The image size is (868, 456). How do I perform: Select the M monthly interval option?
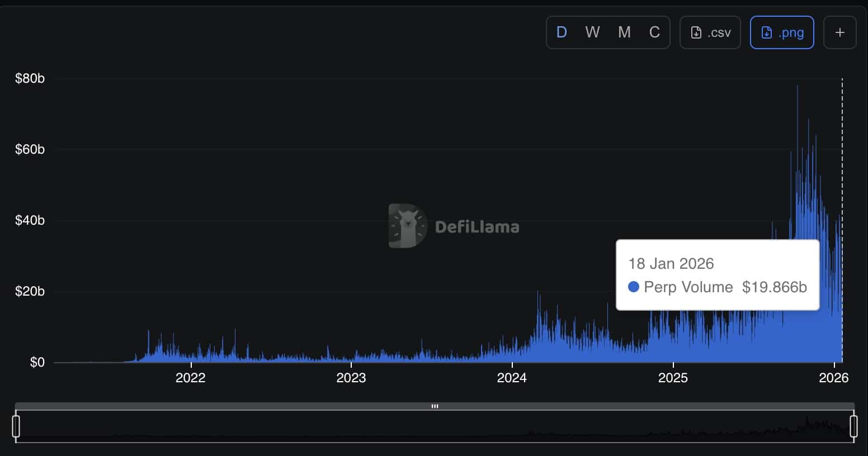624,32
